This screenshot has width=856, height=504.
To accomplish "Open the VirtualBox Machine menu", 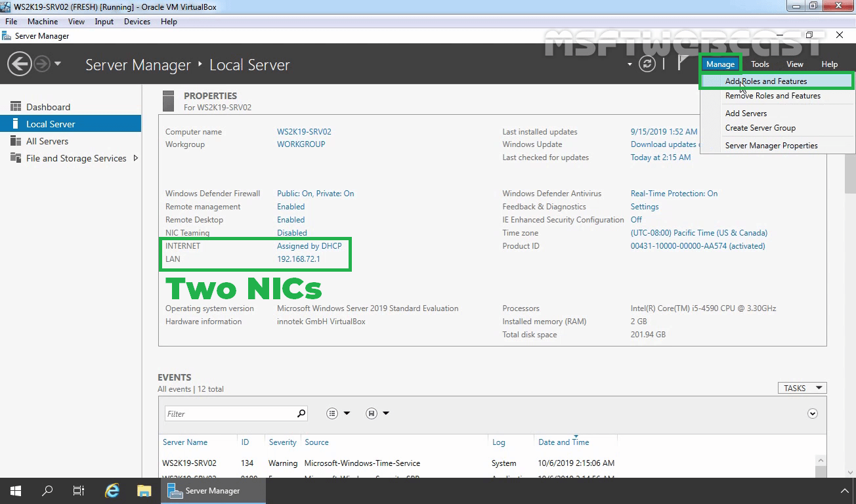I will pos(43,22).
